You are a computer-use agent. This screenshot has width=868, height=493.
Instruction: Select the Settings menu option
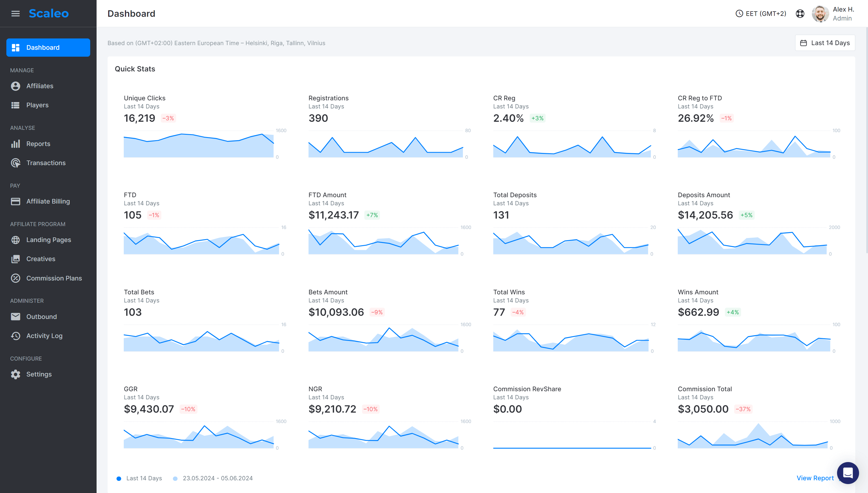[x=38, y=374]
